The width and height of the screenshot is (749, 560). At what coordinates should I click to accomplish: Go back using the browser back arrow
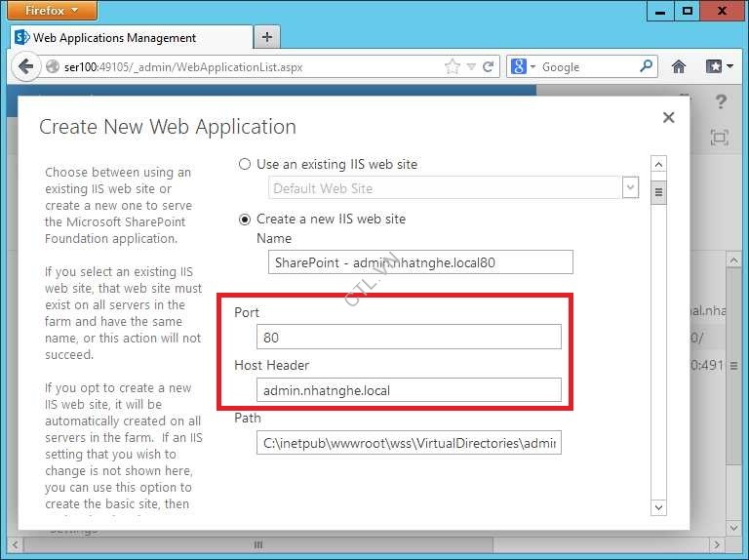click(x=24, y=67)
